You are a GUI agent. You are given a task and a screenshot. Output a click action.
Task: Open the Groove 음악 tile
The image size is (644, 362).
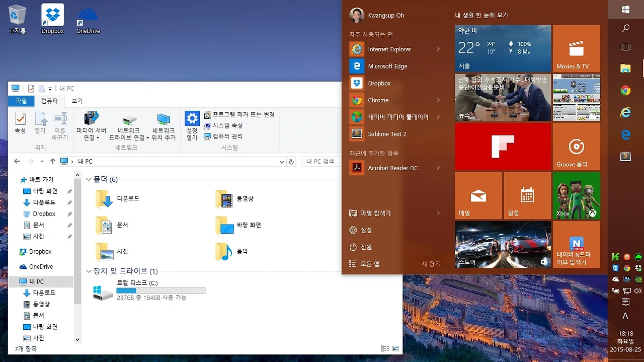tap(576, 147)
